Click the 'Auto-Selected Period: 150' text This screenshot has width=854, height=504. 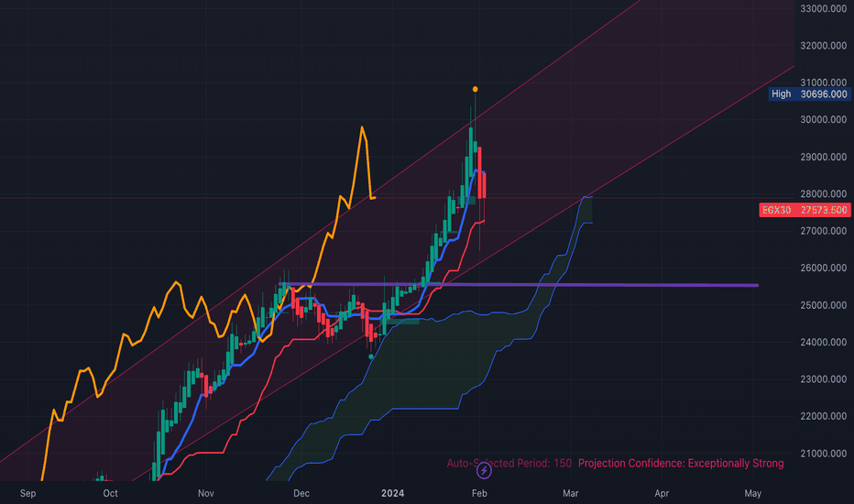509,463
